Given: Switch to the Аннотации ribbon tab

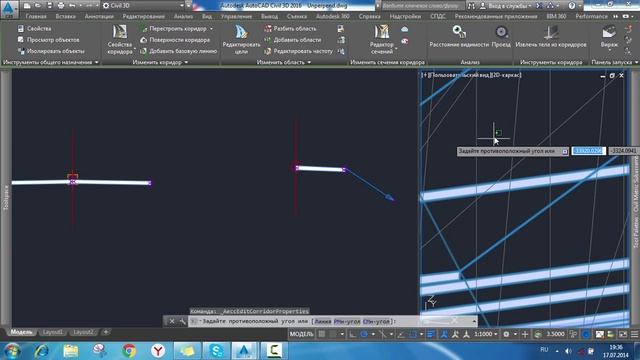Looking at the screenshot, I should (x=99, y=17).
